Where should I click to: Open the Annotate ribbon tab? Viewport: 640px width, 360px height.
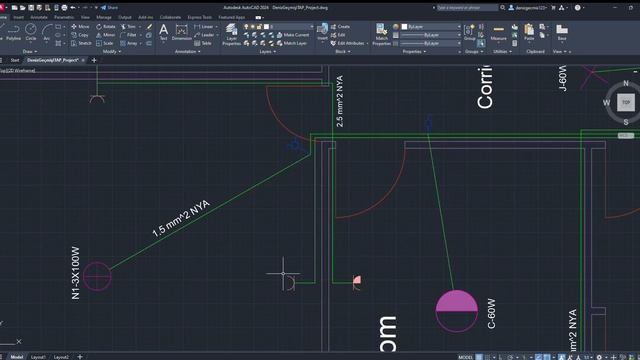[39, 18]
